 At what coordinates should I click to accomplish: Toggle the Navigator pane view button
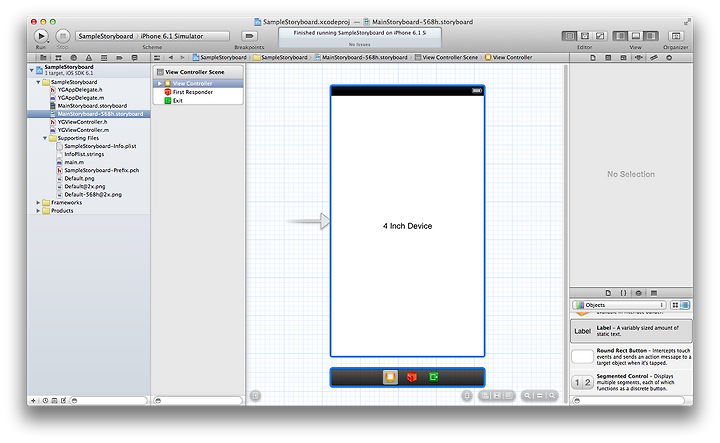coord(620,36)
